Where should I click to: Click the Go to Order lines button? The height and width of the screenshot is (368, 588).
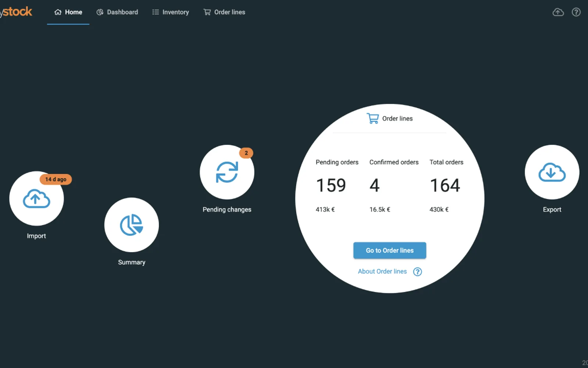(x=390, y=250)
